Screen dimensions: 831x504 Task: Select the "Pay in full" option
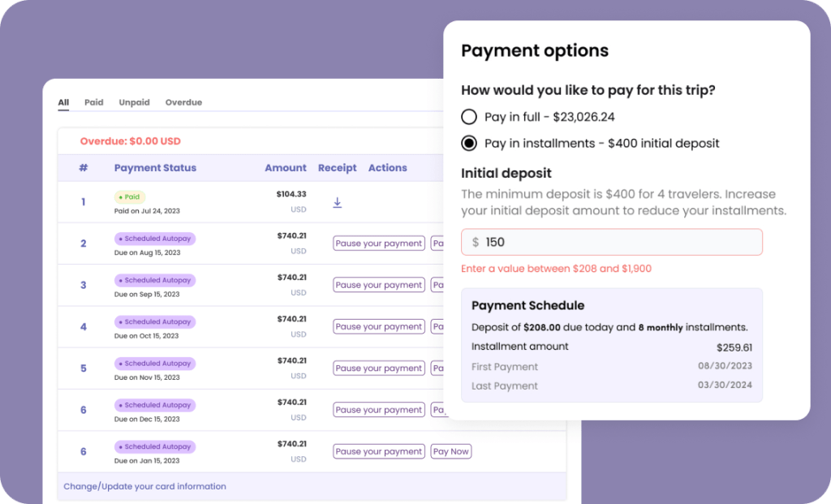pos(468,116)
